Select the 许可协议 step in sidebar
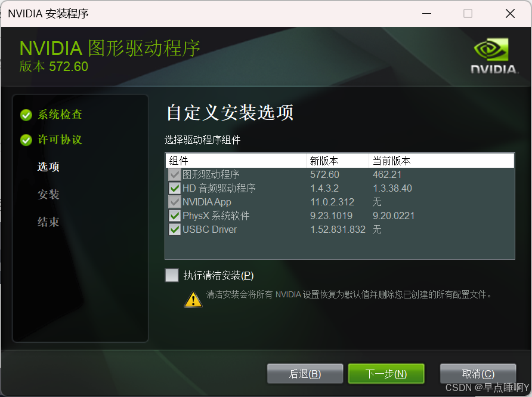 pyautogui.click(x=60, y=139)
